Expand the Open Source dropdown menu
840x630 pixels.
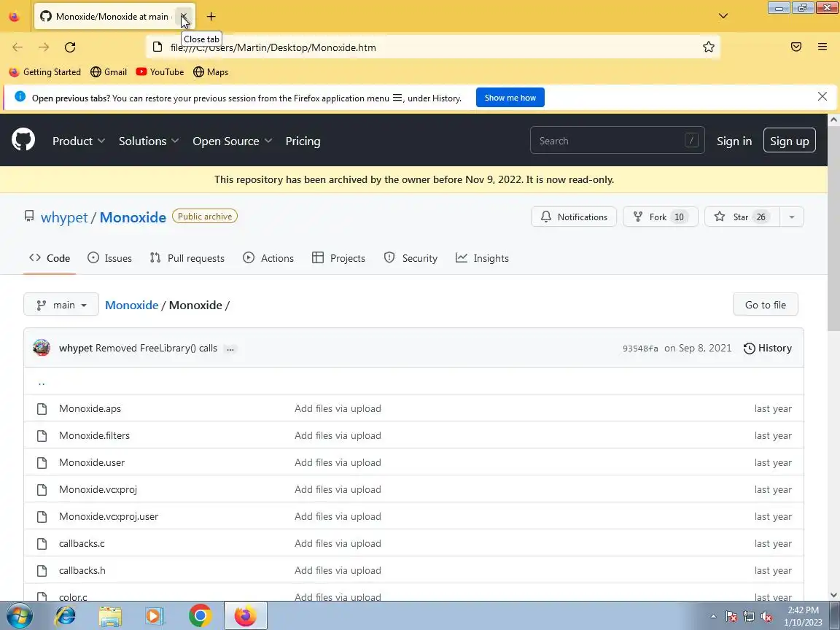233,141
